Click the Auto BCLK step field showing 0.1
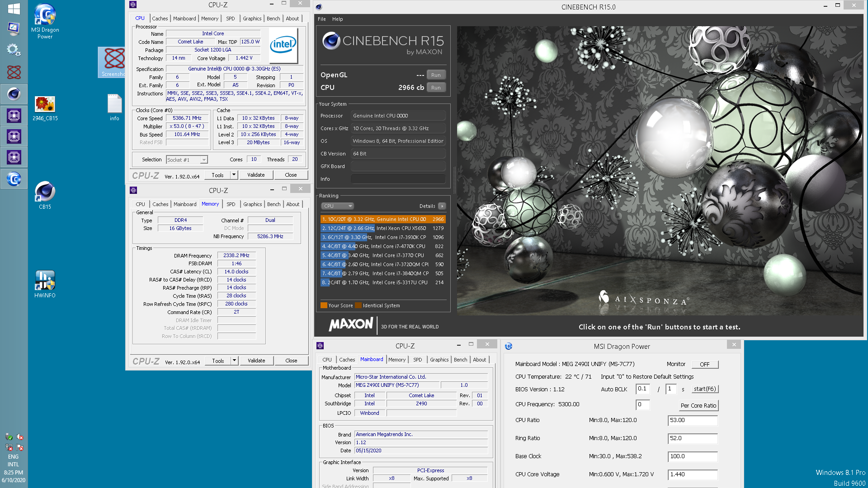This screenshot has height=488, width=868. pyautogui.click(x=642, y=389)
